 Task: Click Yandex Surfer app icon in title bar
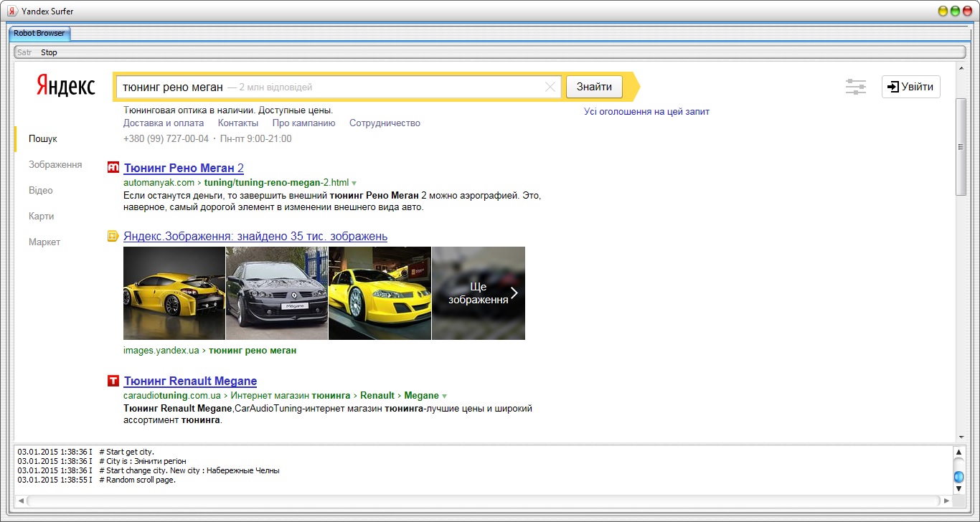[x=12, y=11]
